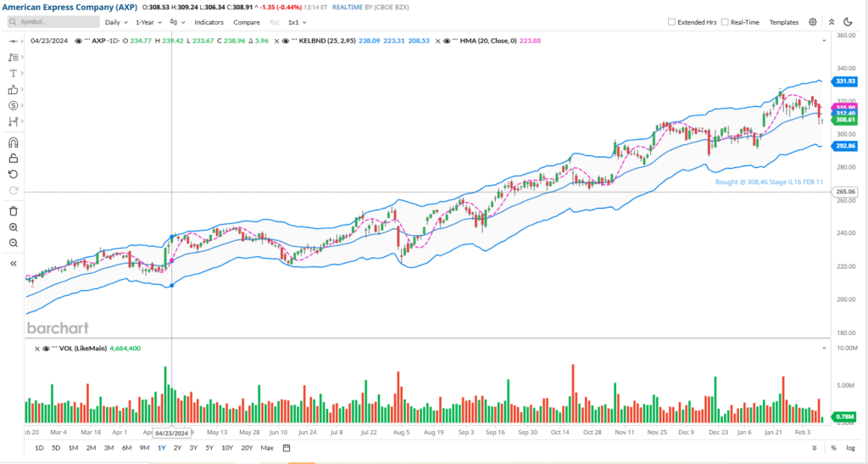868x464 pixels.
Task: Open the Indicators menu
Action: pyautogui.click(x=209, y=22)
